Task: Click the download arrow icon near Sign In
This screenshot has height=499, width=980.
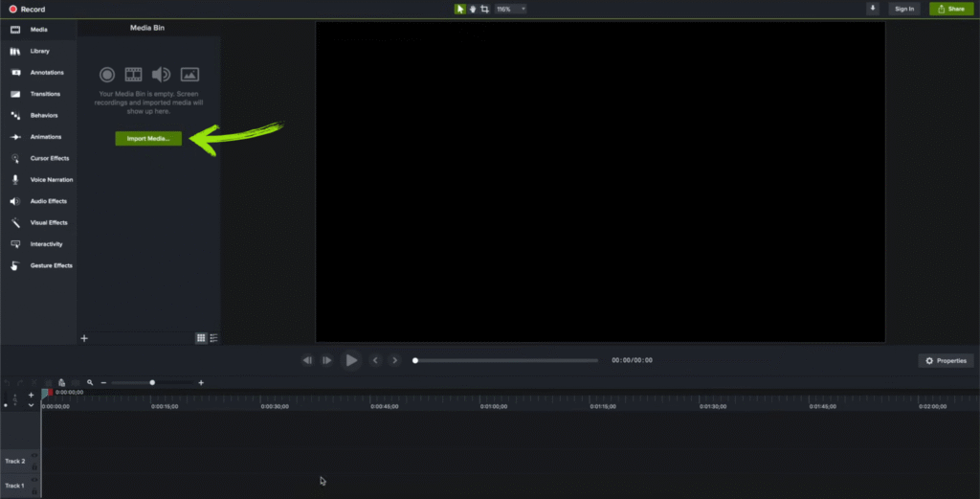Action: [872, 9]
